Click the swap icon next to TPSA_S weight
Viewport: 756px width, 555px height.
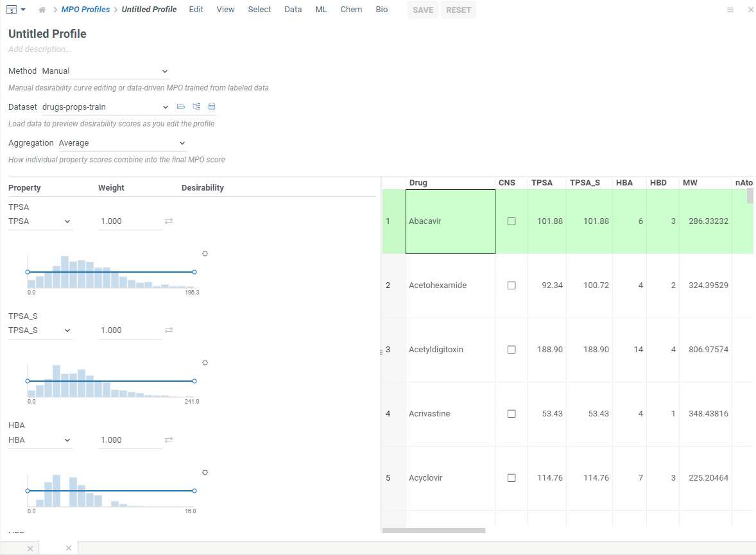tap(168, 330)
